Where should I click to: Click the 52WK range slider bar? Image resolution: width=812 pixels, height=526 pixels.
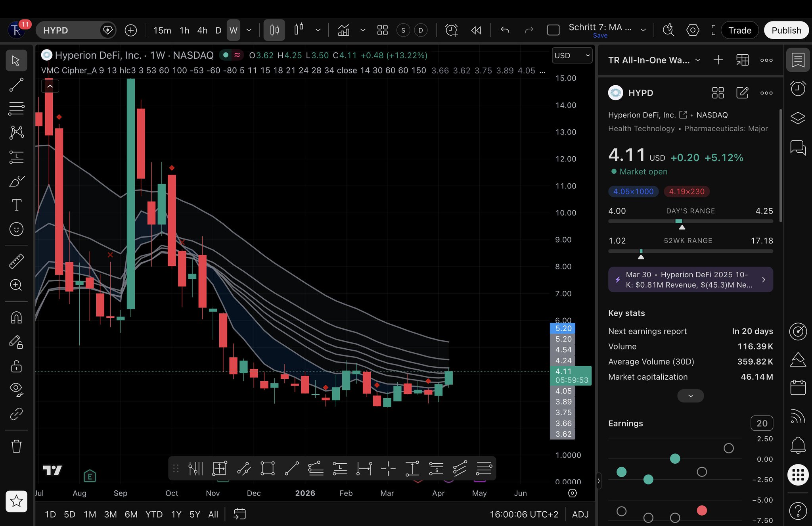point(690,251)
